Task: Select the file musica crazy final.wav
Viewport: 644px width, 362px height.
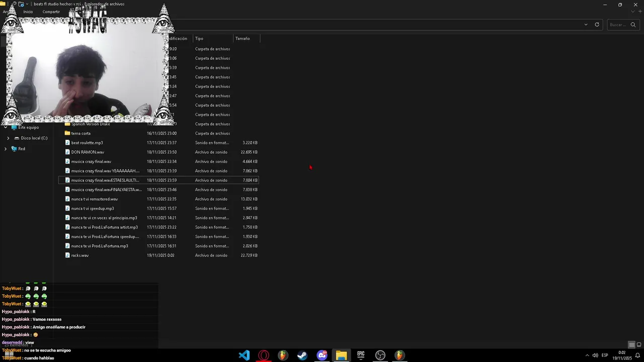Action: coord(91,161)
